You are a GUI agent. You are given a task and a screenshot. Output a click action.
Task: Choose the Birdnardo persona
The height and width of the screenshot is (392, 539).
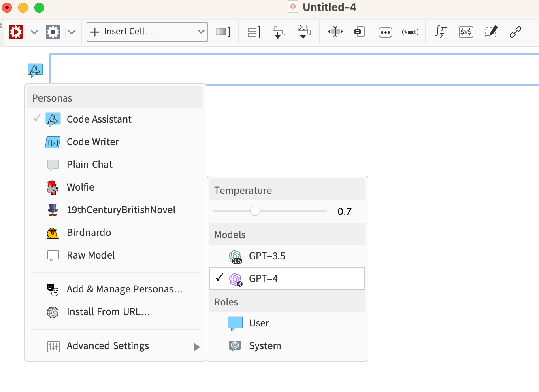(115, 233)
